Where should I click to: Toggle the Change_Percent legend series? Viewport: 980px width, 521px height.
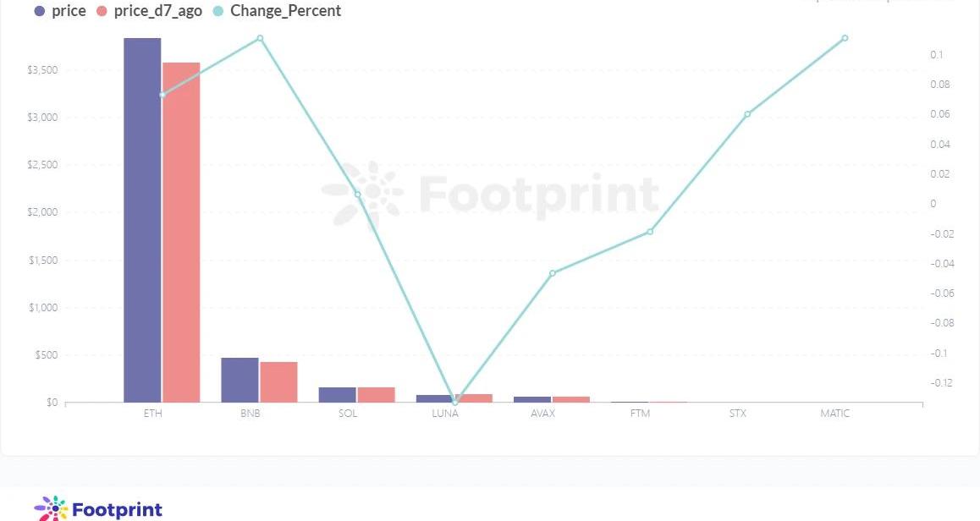pyautogui.click(x=278, y=11)
